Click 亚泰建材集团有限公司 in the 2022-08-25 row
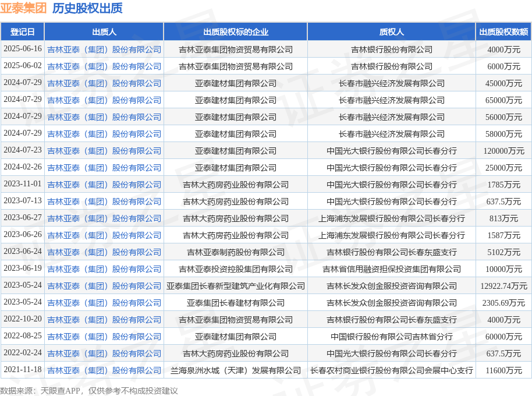The width and height of the screenshot is (532, 396). click(x=236, y=337)
